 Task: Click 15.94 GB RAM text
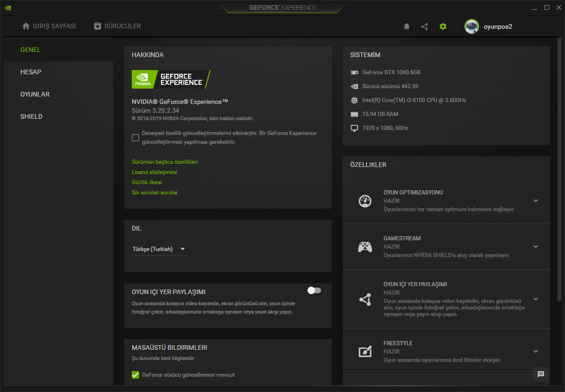[380, 114]
